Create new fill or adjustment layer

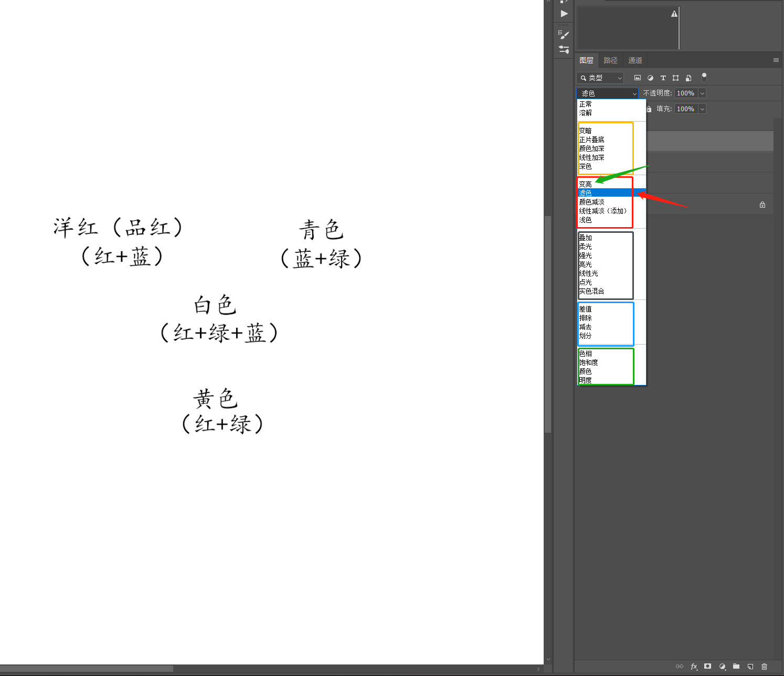722,667
